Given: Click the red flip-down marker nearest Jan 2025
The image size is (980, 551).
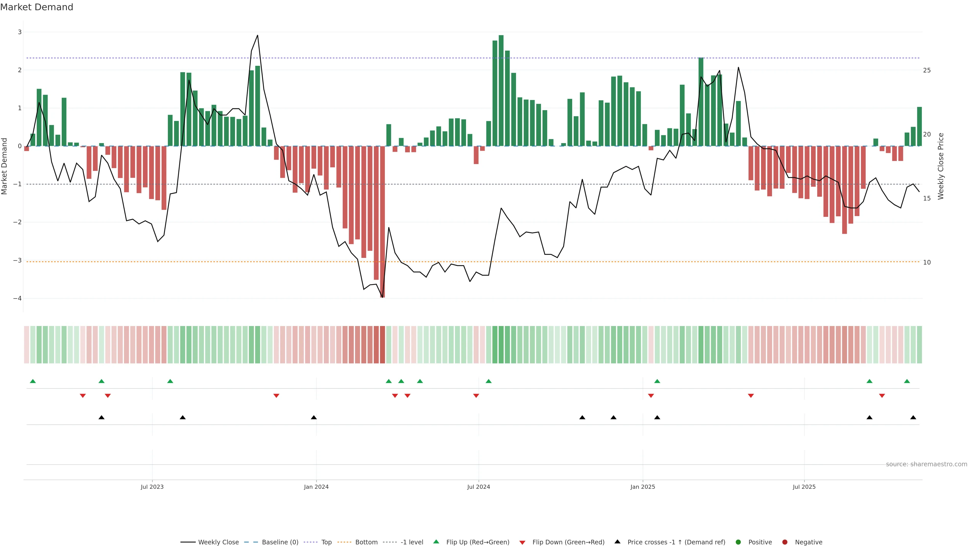Looking at the screenshot, I should pyautogui.click(x=651, y=396).
